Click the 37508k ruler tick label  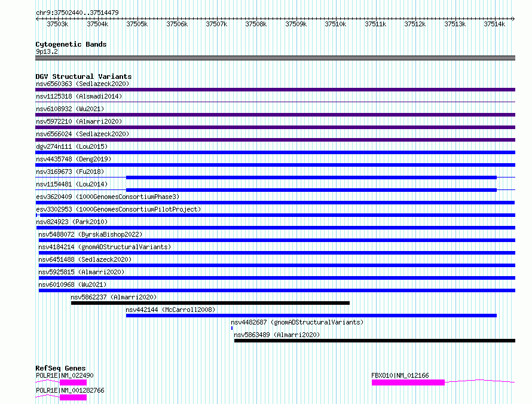pos(256,24)
